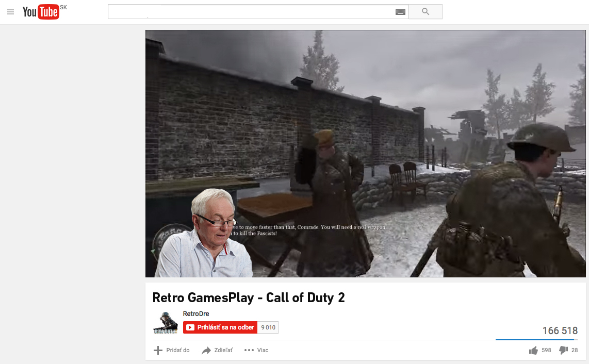Click the 28 dislikes count

[575, 351]
